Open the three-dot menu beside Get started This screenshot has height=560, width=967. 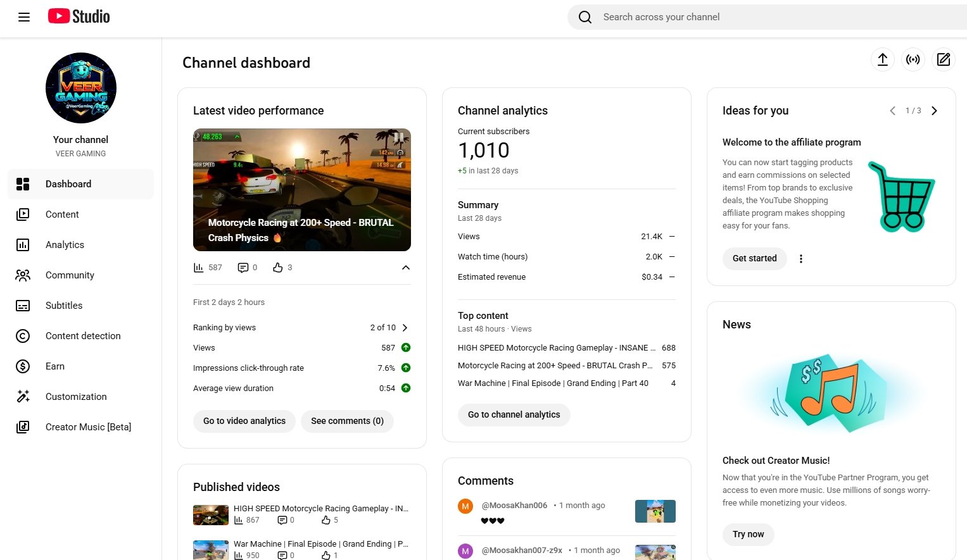coord(801,259)
